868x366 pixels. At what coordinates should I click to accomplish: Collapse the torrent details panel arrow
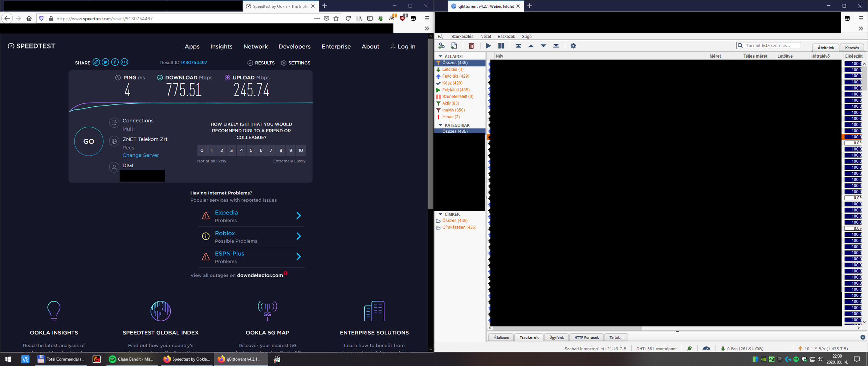pos(863,337)
